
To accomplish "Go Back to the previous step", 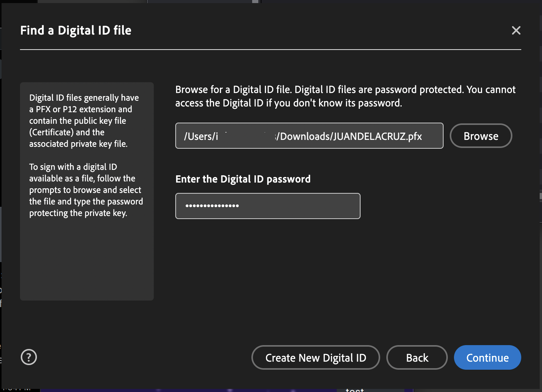I will click(417, 357).
